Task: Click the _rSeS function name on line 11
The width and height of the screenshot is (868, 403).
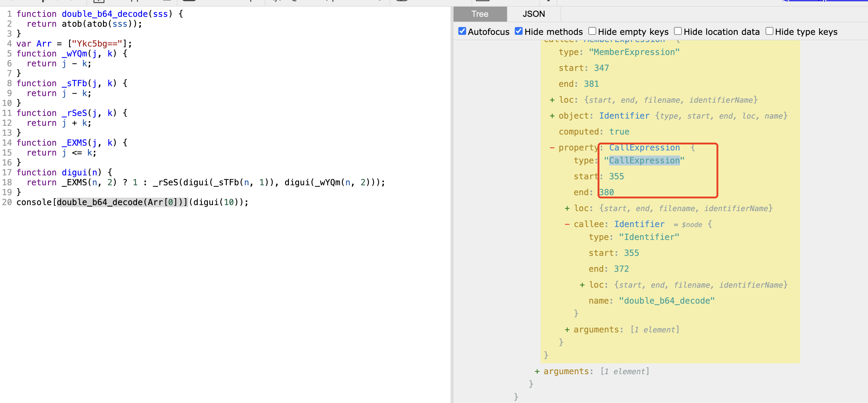Action: (74, 113)
